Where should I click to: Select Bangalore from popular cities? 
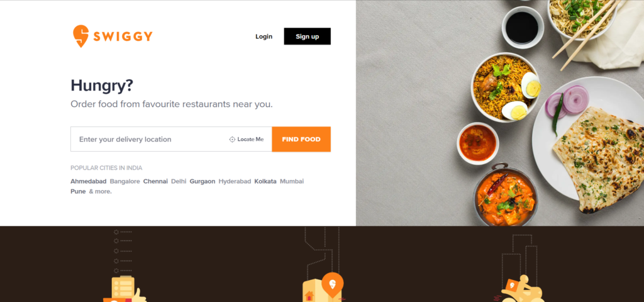(x=125, y=181)
